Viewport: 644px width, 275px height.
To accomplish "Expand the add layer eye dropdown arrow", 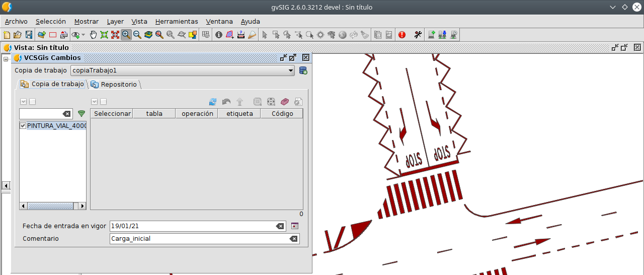I will click(84, 35).
